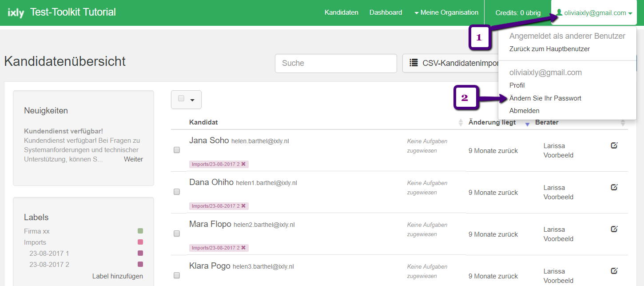
Task: Click the user avatar icon next to oliviaixly@gmail.com
Action: pyautogui.click(x=560, y=13)
